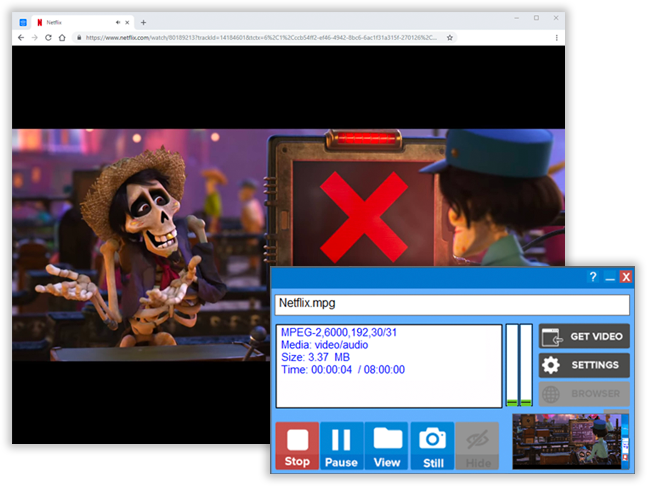Image resolution: width=647 pixels, height=486 pixels.
Task: View site security padlock info
Action: point(79,38)
